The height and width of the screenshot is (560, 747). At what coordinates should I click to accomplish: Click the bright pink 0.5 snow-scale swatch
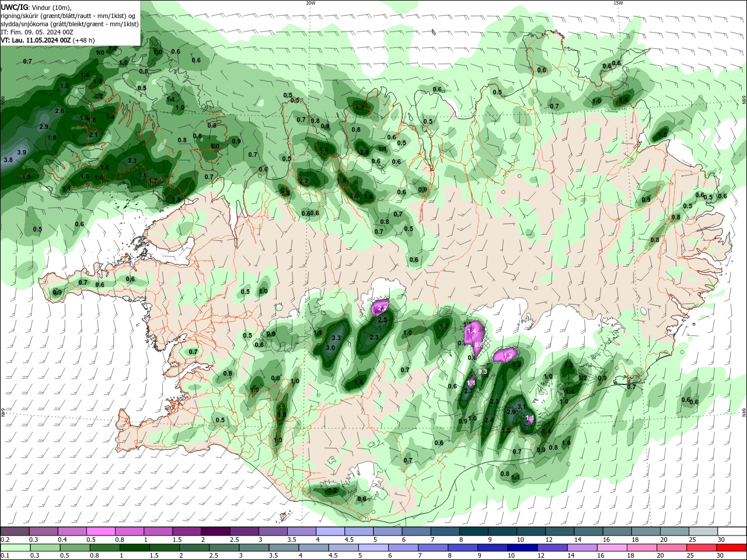[100, 531]
